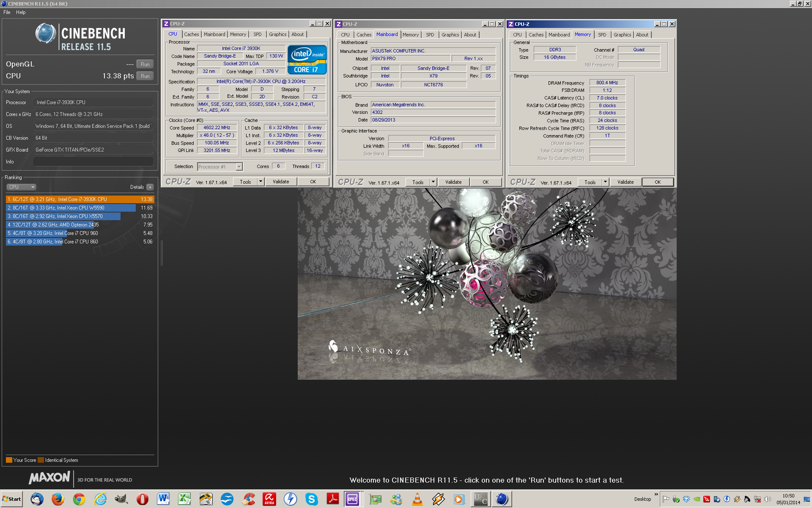The height and width of the screenshot is (508, 812).
Task: Click Validate in Memory CPU-Z window
Action: [x=625, y=182]
